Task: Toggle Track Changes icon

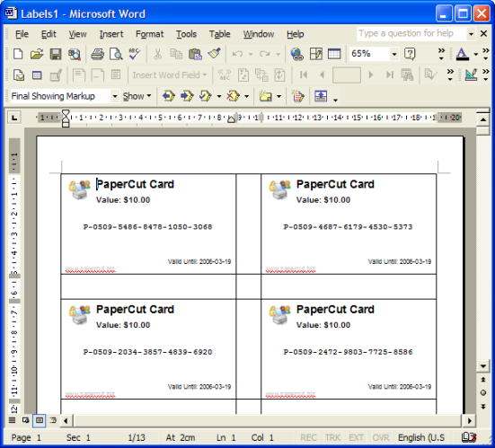Action: click(297, 96)
